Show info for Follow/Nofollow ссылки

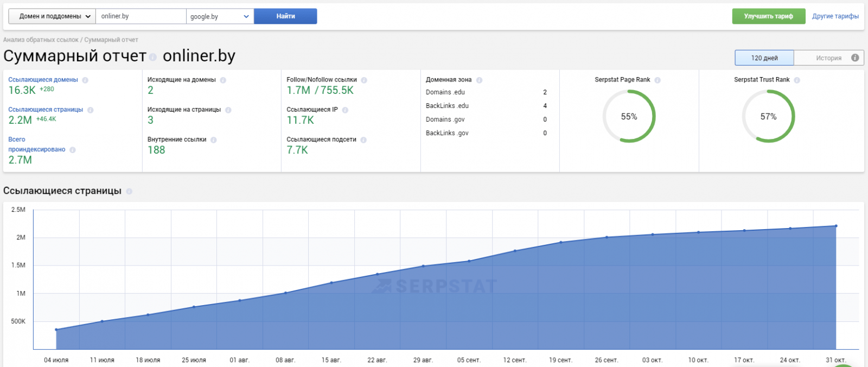click(364, 80)
